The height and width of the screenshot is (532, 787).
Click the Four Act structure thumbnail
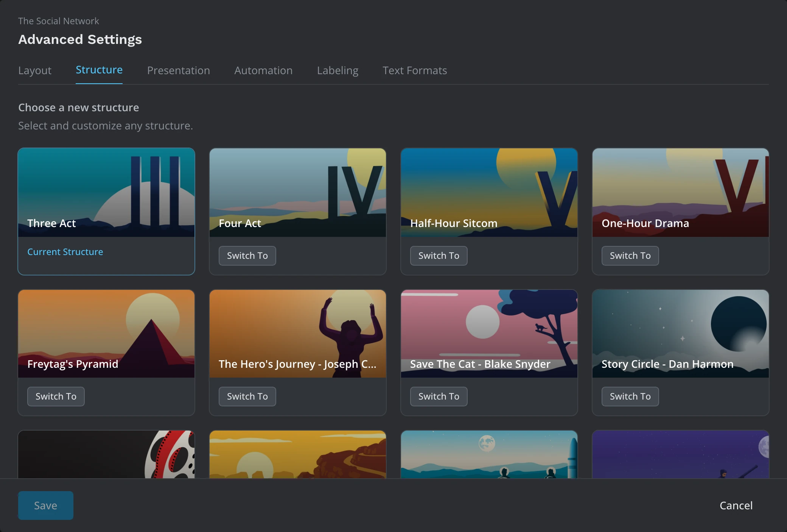pos(298,193)
